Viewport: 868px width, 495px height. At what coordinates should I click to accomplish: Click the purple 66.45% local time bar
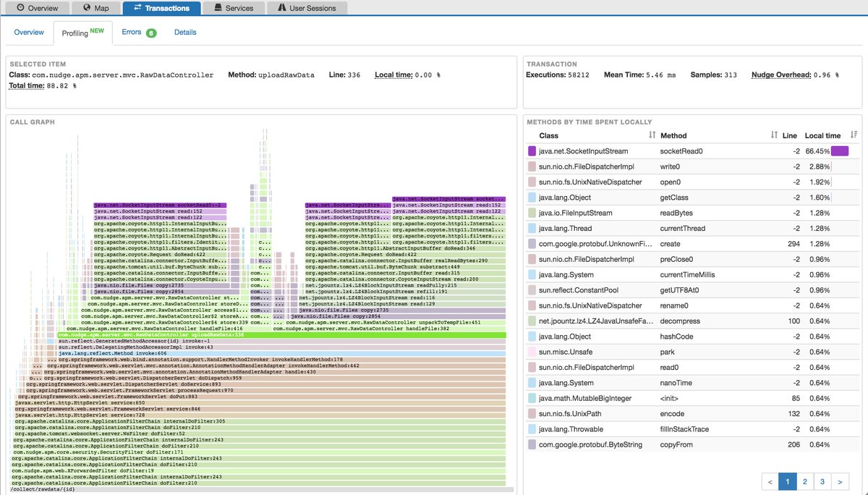tap(840, 151)
